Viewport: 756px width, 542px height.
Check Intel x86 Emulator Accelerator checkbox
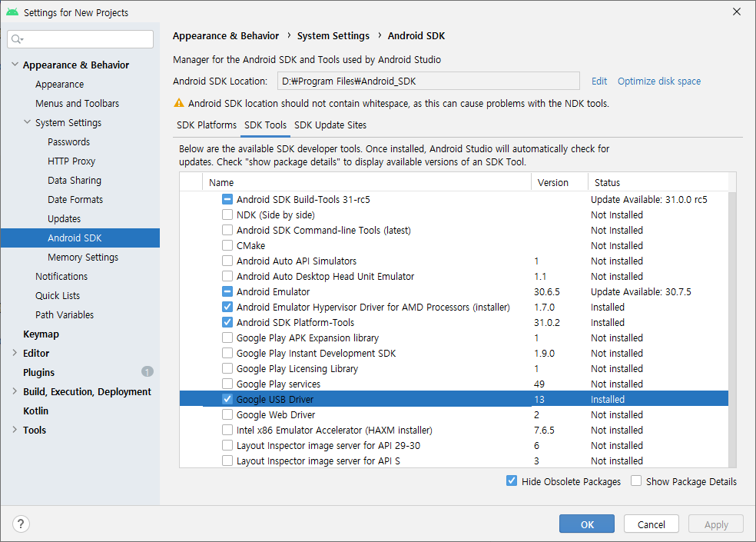(x=227, y=430)
